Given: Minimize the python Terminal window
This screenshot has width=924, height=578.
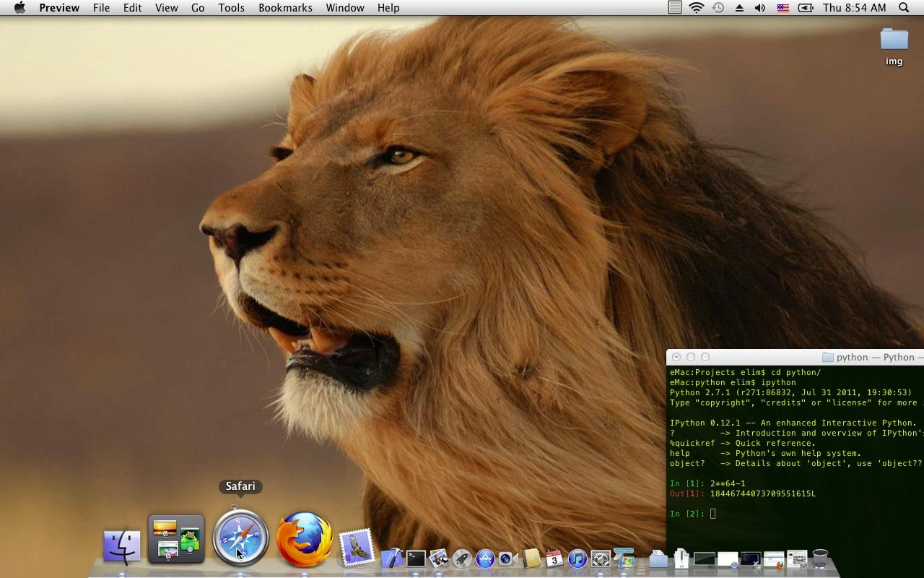Looking at the screenshot, I should click(x=691, y=357).
